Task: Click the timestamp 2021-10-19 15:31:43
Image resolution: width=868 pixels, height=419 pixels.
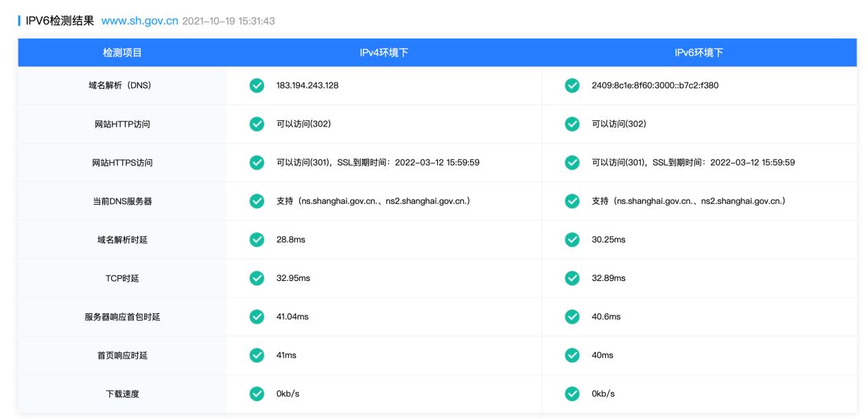Action: [228, 21]
